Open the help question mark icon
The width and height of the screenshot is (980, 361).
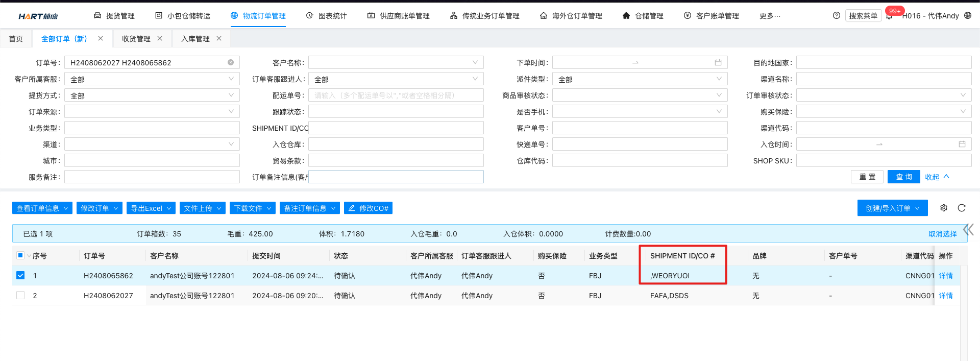[x=836, y=16]
